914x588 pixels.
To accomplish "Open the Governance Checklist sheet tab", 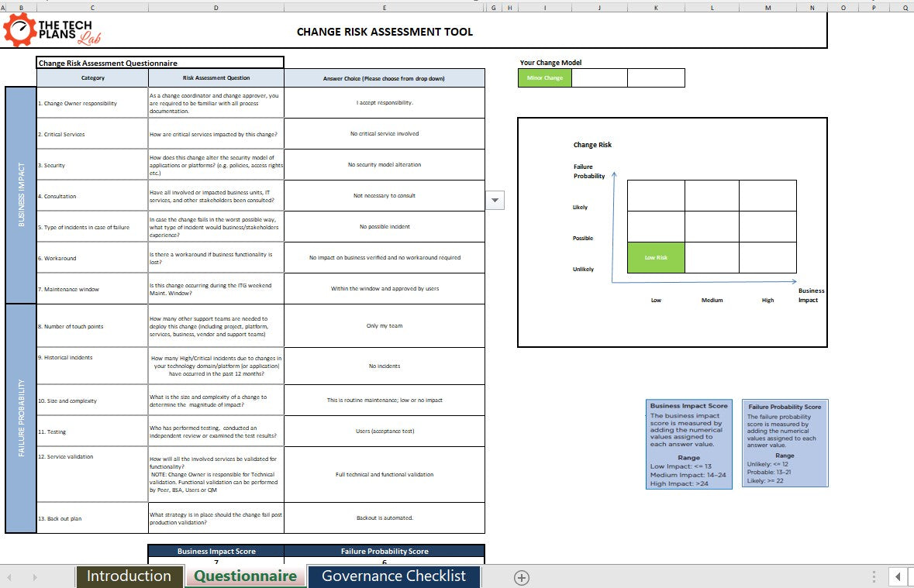I will click(394, 576).
